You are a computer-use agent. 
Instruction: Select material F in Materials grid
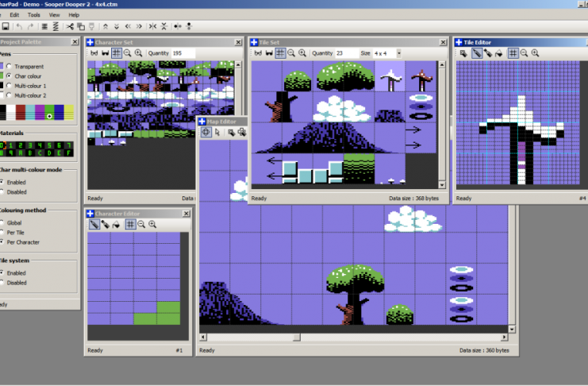pos(68,152)
